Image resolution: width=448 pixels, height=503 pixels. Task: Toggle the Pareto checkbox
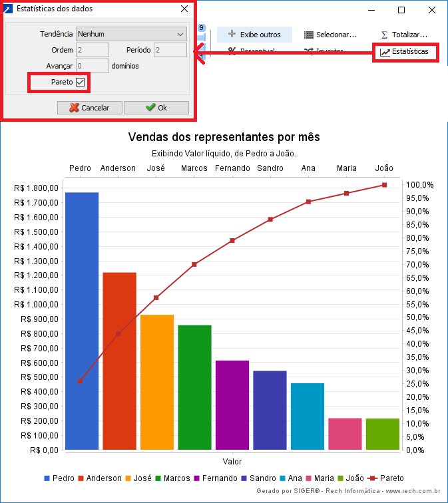point(81,82)
